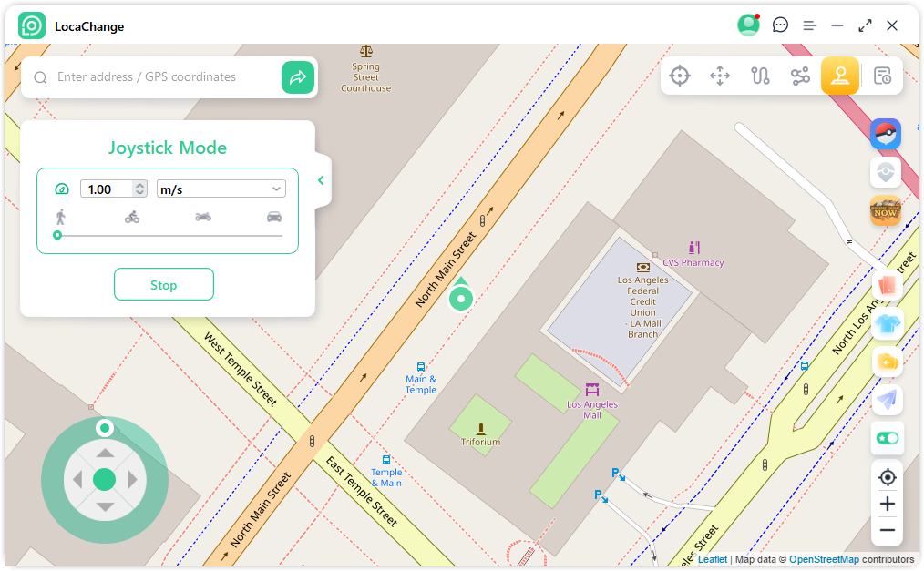Launch the Monster Hunter Now shortcut
Screen dimensions: 924x571
(885, 210)
